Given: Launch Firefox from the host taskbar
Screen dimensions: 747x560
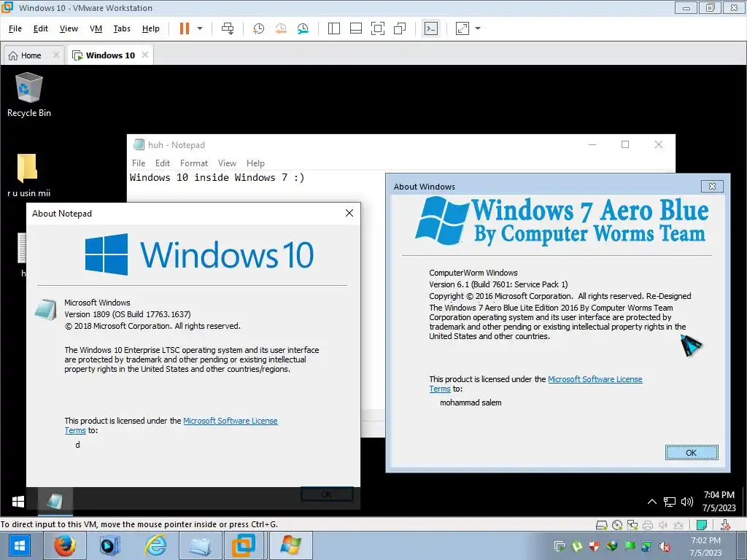Looking at the screenshot, I should [65, 545].
